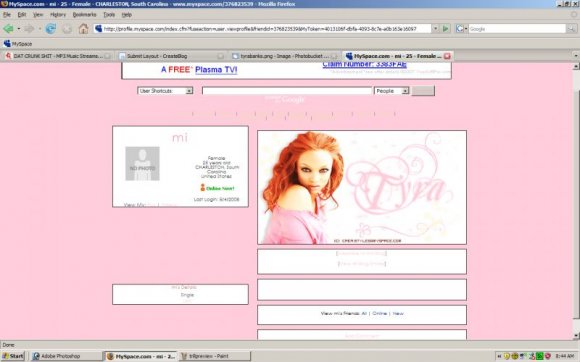Close the DAT CRUNK SHIT tab
Screen dimensions: 580x362
[108, 56]
